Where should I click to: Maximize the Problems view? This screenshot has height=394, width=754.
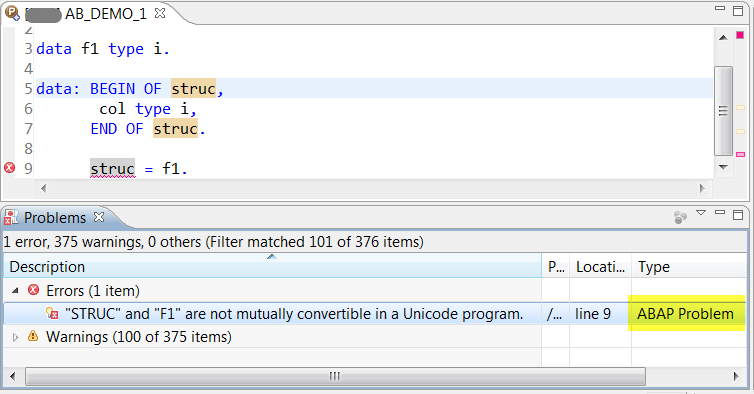pyautogui.click(x=738, y=215)
